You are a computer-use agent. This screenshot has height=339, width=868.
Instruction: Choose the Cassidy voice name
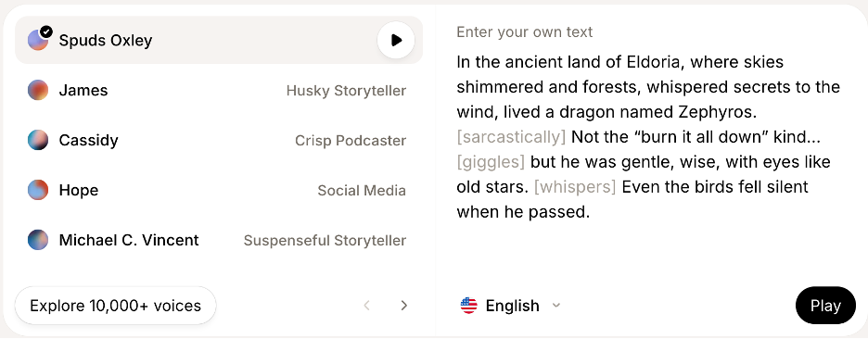89,141
